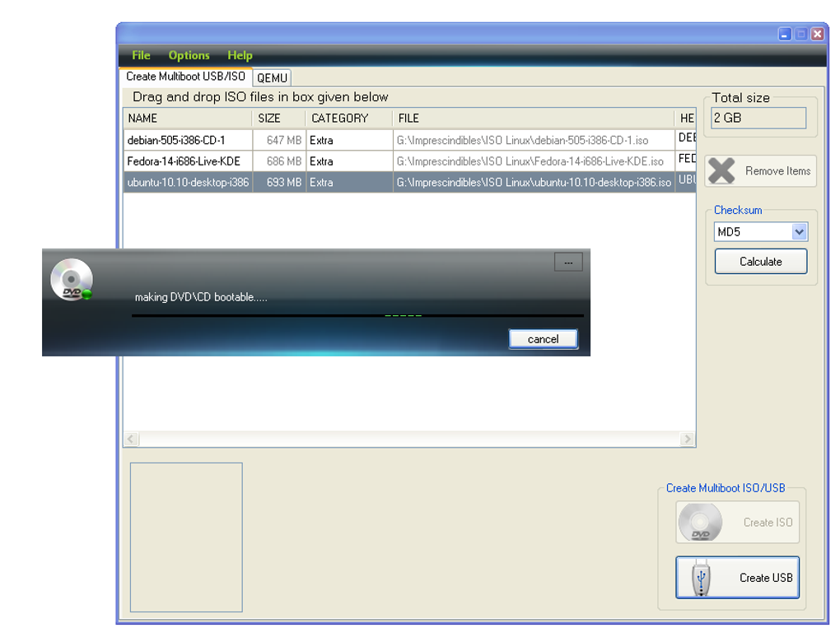Click the DVD disc icon on Create ISO
Screen dimensions: 840x642
[x=700, y=522]
